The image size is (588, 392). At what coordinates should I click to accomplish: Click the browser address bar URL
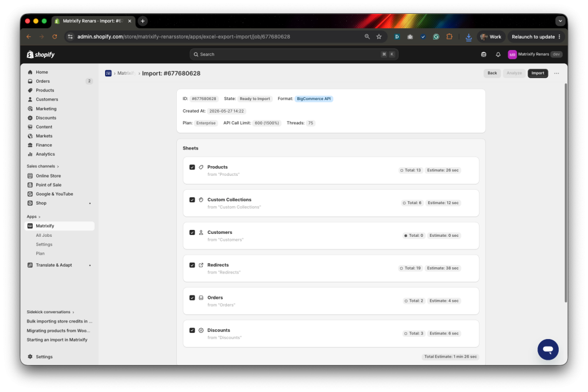pos(183,37)
